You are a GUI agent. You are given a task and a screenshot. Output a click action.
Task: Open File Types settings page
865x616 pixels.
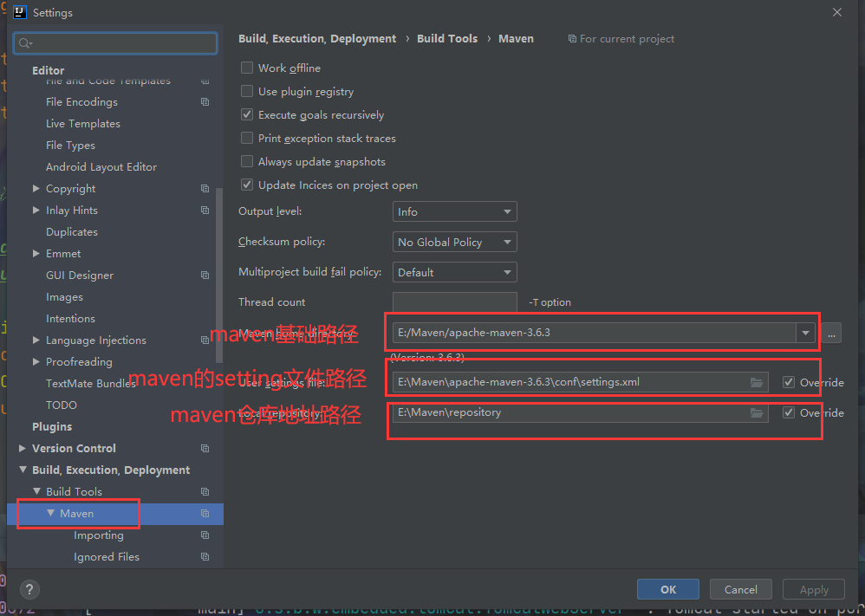click(x=70, y=145)
